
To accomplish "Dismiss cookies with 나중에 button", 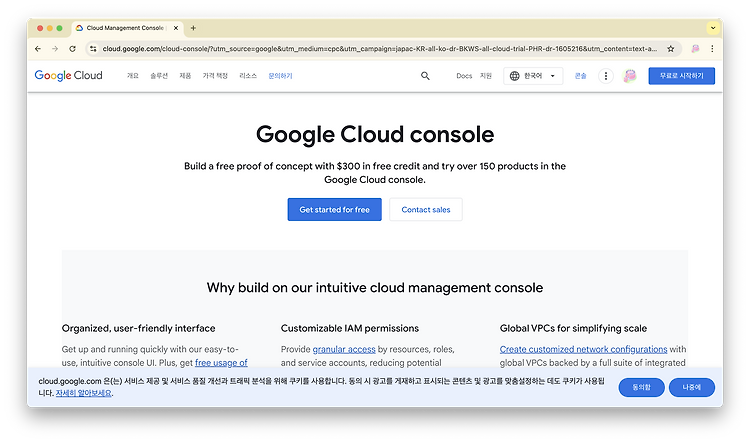I will point(692,388).
